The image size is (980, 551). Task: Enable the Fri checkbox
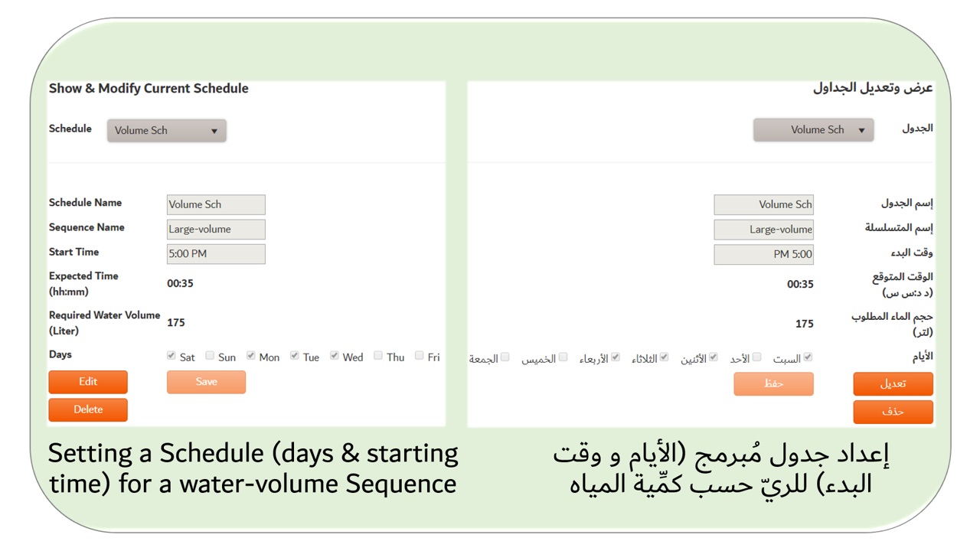420,356
